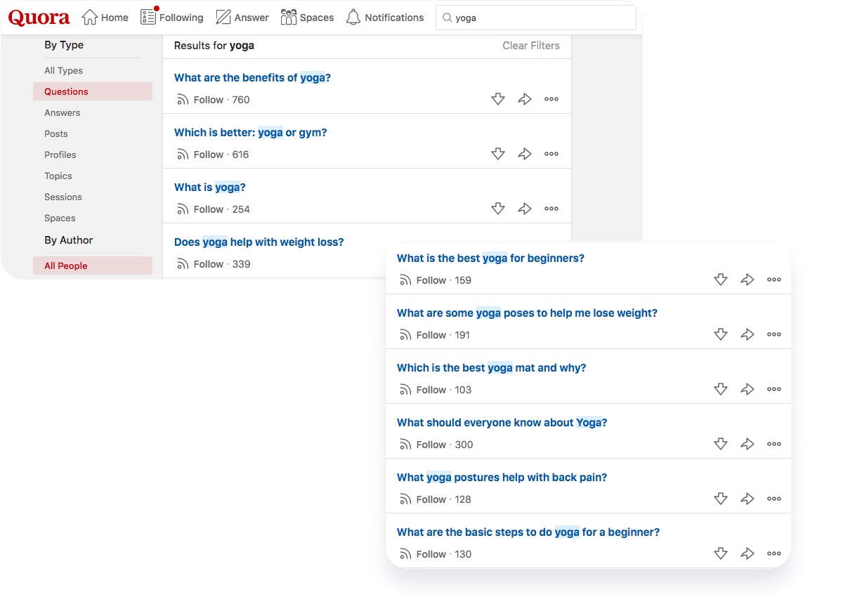843x616 pixels.
Task: Filter results by Sessions
Action: 63,197
